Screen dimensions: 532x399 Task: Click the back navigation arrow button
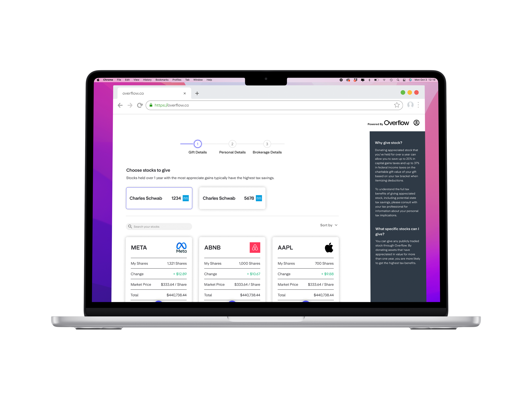pos(120,105)
